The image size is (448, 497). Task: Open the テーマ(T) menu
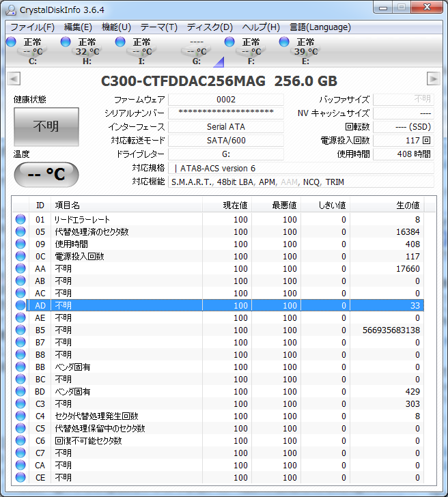click(159, 27)
